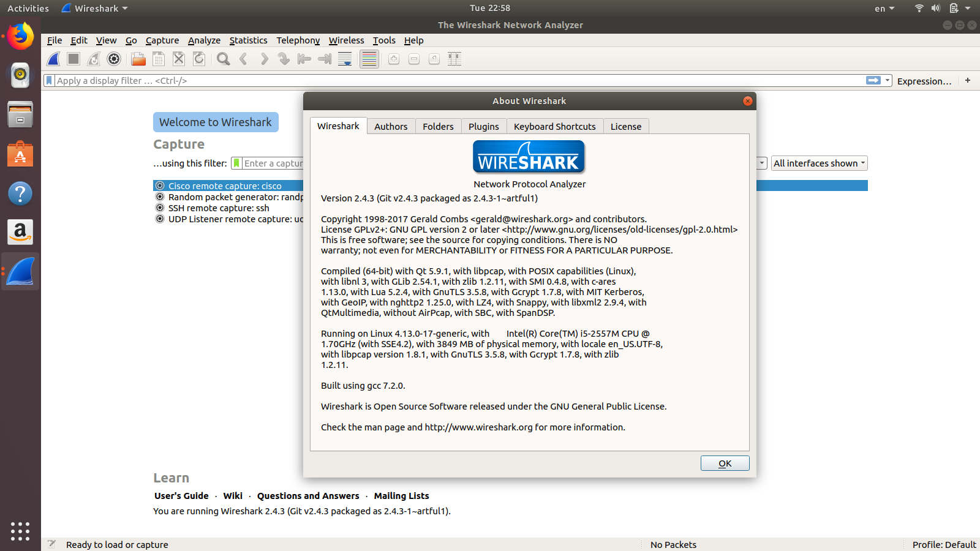Confirm About dialog with OK
980x551 pixels.
(x=725, y=463)
